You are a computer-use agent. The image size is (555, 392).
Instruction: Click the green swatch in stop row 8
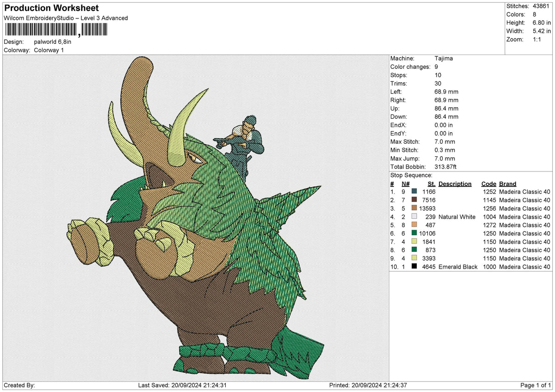(414, 250)
